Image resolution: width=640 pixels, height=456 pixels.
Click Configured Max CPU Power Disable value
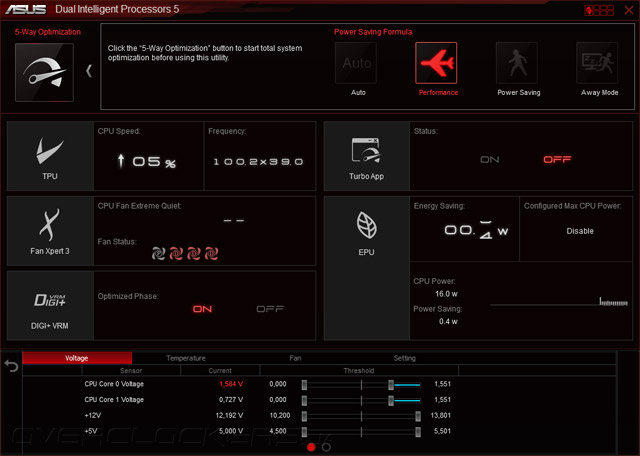[x=580, y=231]
